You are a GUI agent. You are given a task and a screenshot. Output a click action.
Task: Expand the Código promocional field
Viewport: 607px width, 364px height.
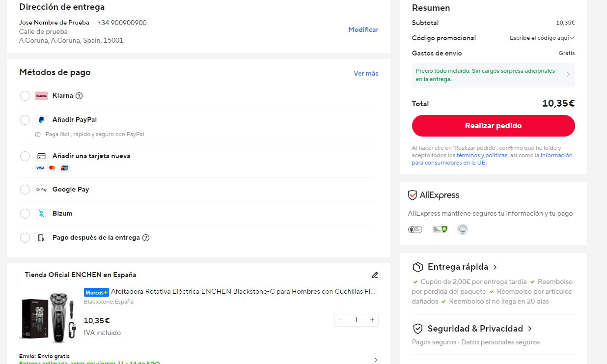tap(542, 38)
